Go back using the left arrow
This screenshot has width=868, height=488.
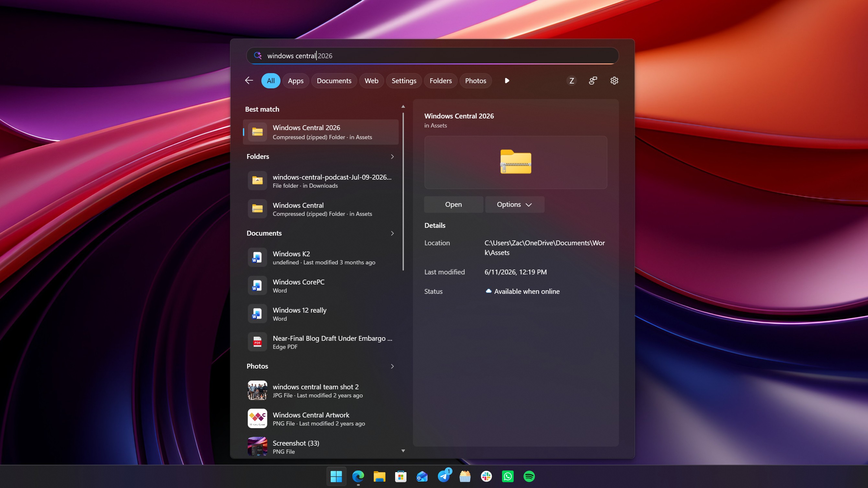(249, 81)
